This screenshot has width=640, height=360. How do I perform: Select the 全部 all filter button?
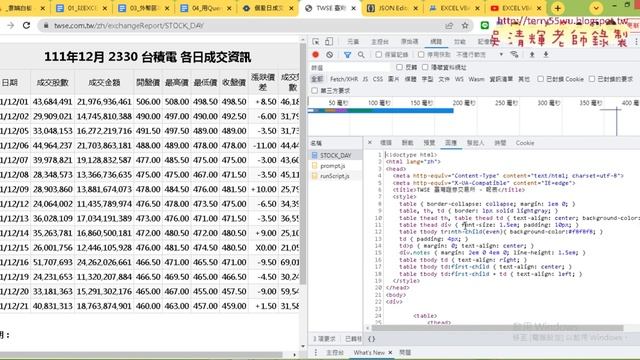tap(317, 79)
